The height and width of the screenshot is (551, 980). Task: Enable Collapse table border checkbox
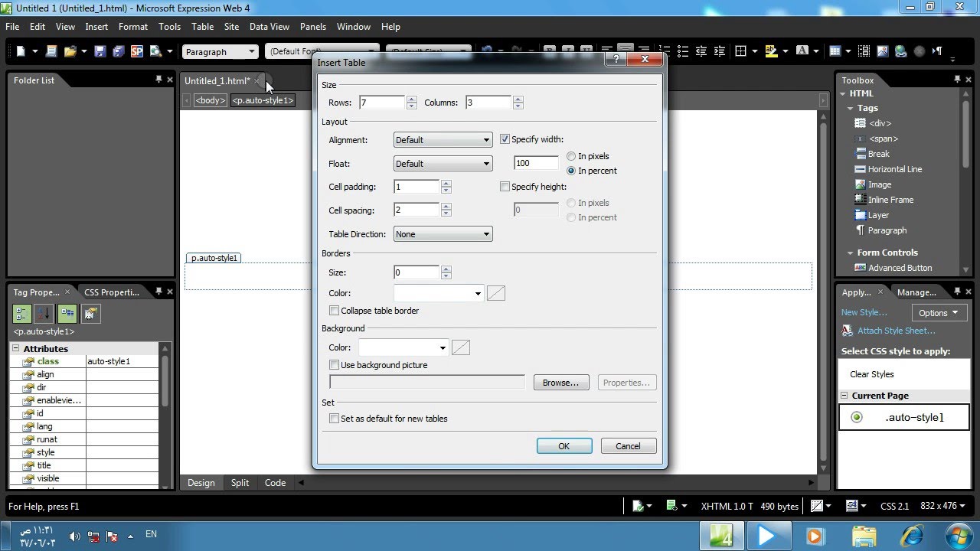334,311
